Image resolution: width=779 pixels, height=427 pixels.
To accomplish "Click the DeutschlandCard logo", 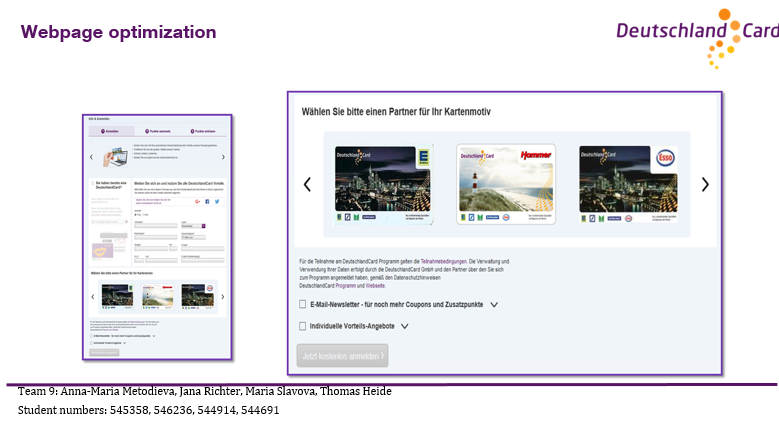I will (698, 38).
